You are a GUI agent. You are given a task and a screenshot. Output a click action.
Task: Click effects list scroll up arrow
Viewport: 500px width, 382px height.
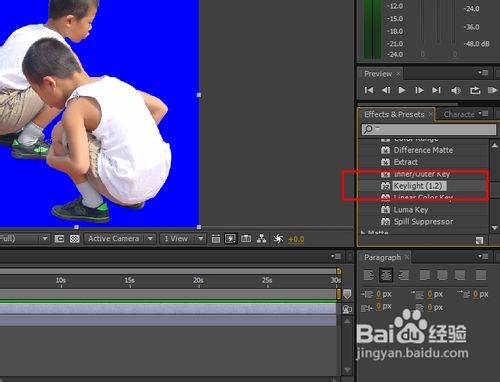tap(495, 145)
